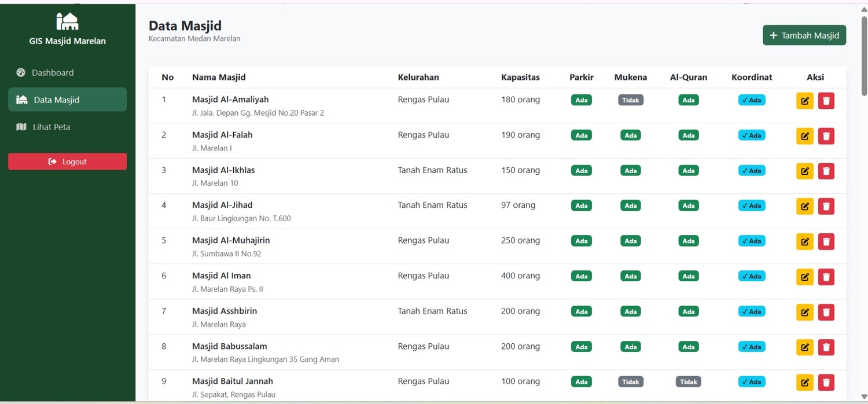Screen dimensions: 868x404
Task: Click the page vertical scrollbar thumb
Action: (x=864, y=56)
